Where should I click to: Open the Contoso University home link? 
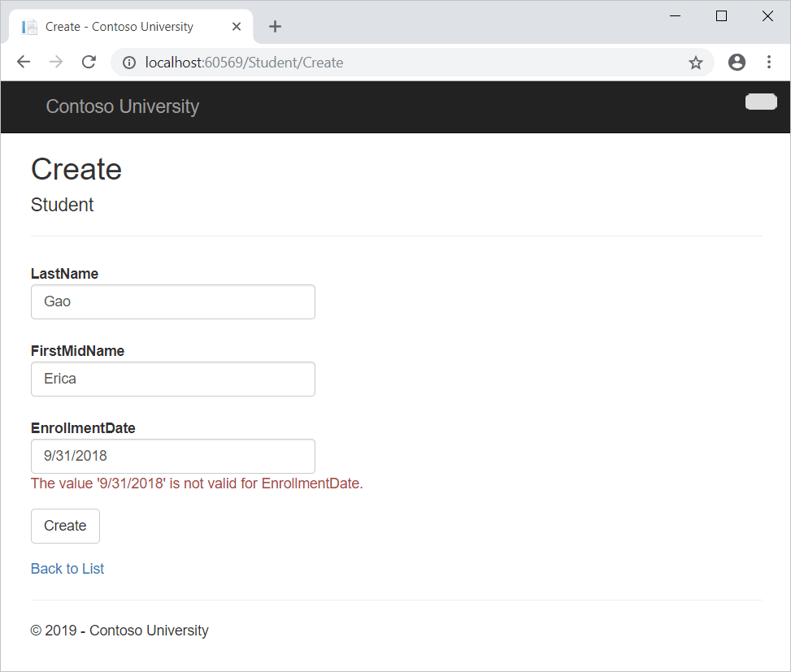122,106
